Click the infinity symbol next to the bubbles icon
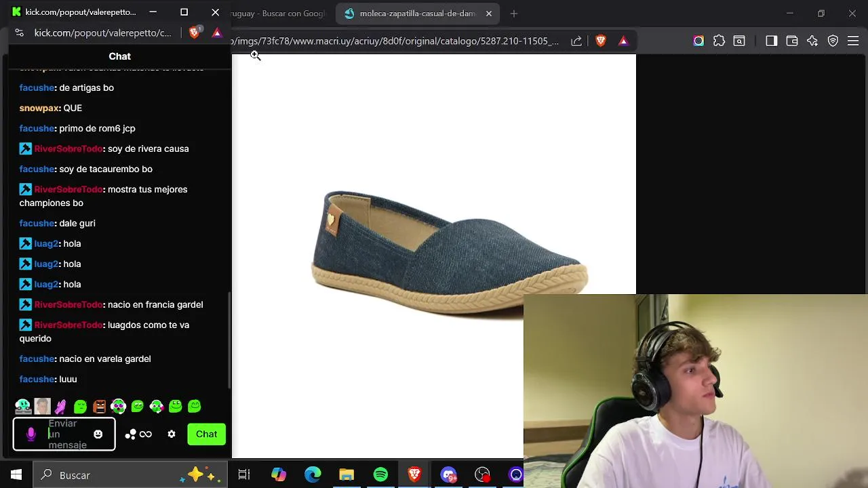 point(146,434)
